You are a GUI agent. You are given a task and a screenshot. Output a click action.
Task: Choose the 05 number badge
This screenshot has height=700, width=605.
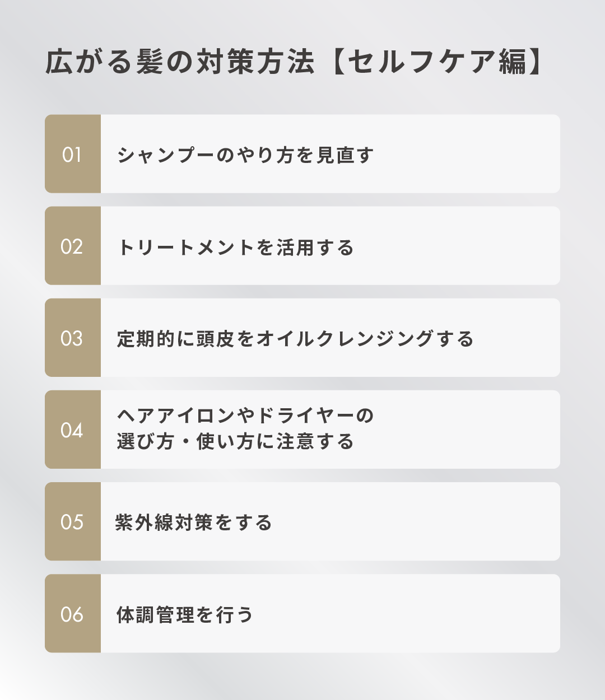(72, 522)
